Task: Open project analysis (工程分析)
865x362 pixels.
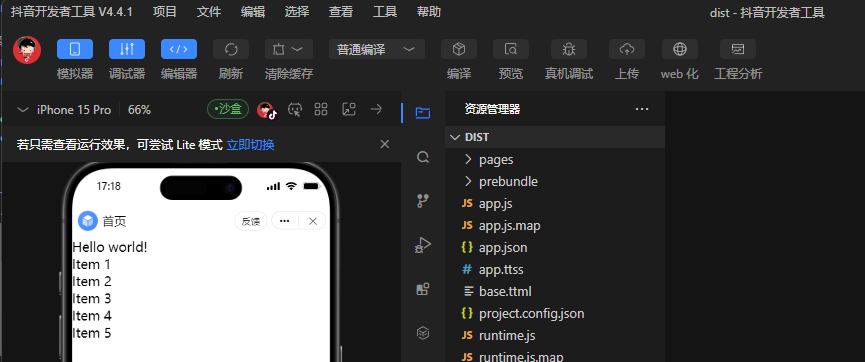Action: point(738,49)
